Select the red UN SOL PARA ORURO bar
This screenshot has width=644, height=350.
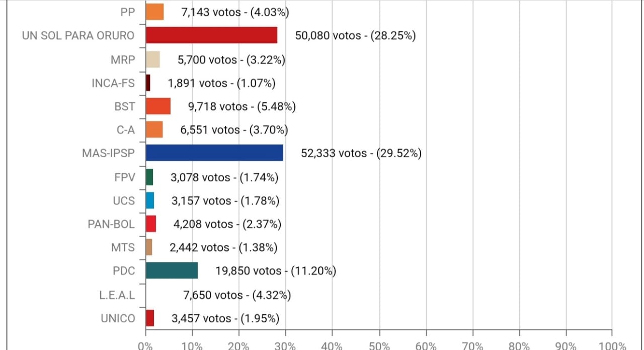click(211, 35)
